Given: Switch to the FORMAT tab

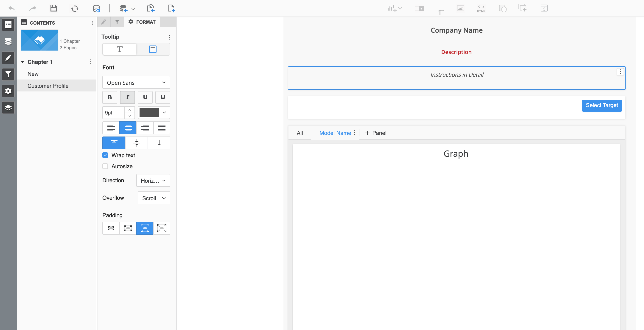Looking at the screenshot, I should click(x=142, y=22).
